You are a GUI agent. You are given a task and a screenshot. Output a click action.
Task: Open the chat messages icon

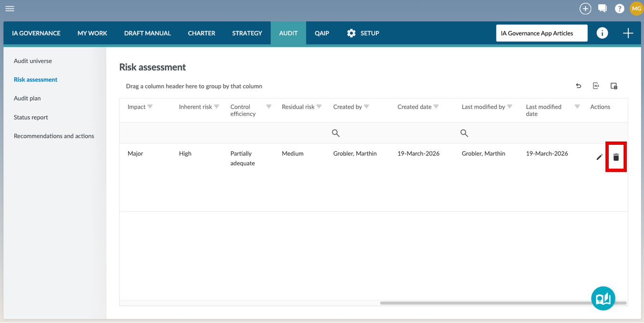click(603, 9)
